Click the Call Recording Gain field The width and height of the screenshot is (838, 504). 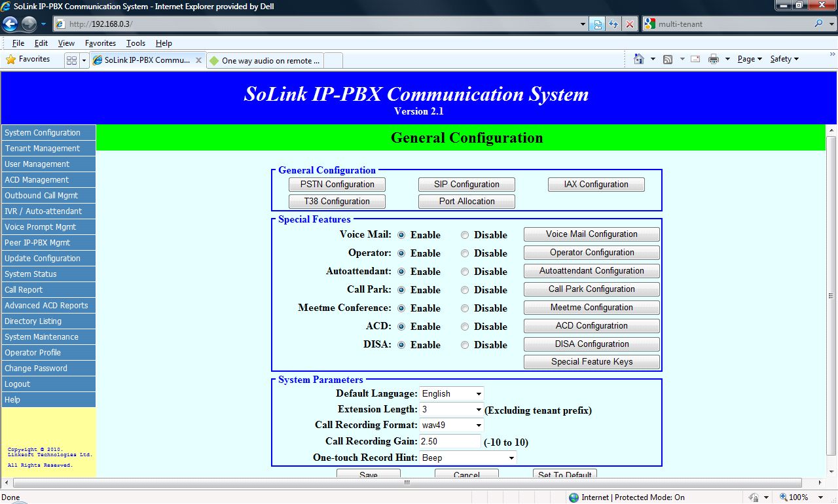450,442
